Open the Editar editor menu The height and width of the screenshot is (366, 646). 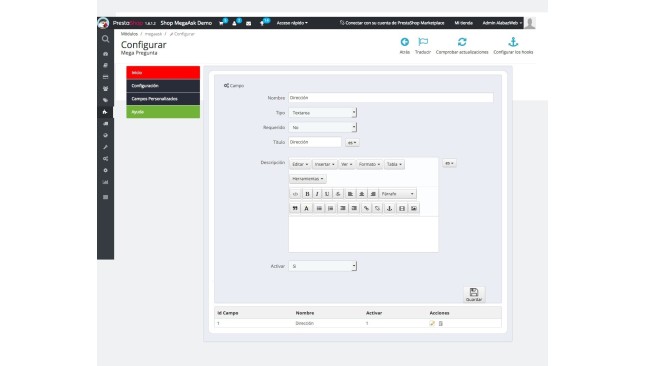(x=300, y=164)
